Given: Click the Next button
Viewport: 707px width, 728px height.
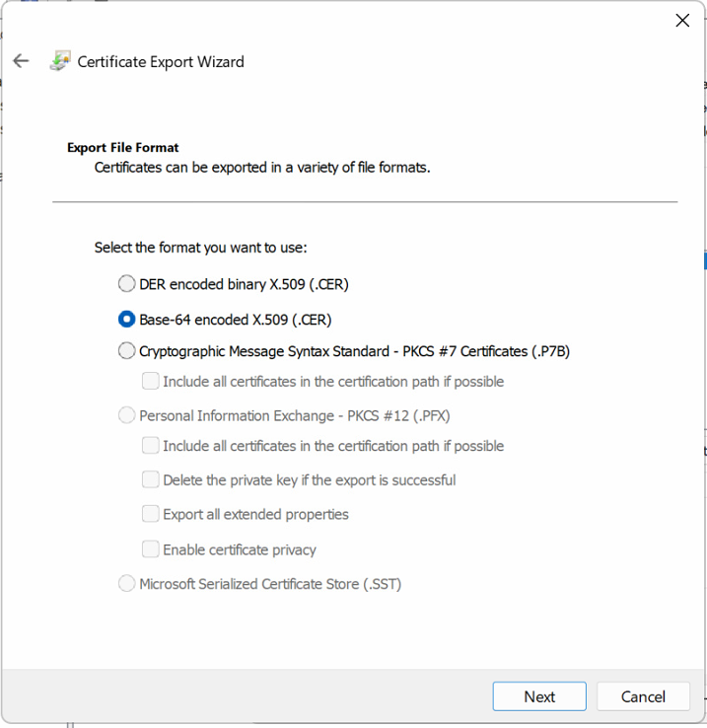Looking at the screenshot, I should (539, 696).
